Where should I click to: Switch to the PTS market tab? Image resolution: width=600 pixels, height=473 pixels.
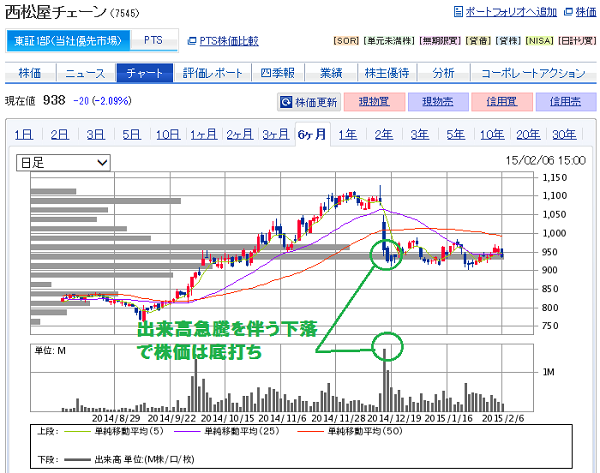(x=153, y=41)
